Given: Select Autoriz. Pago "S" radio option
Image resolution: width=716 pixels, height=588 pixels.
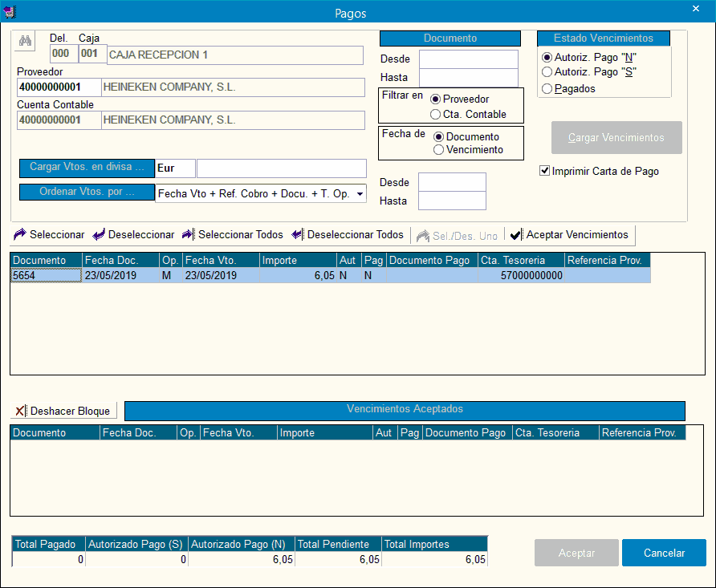Looking at the screenshot, I should (547, 72).
